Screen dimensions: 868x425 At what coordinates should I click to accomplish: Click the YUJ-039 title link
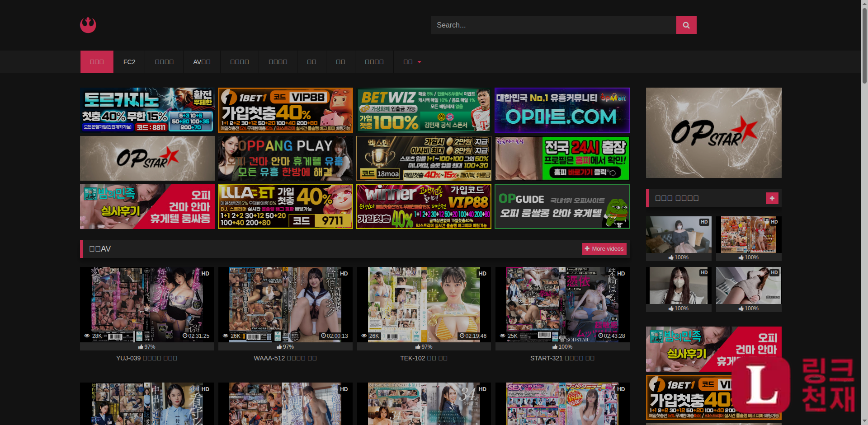click(x=147, y=358)
